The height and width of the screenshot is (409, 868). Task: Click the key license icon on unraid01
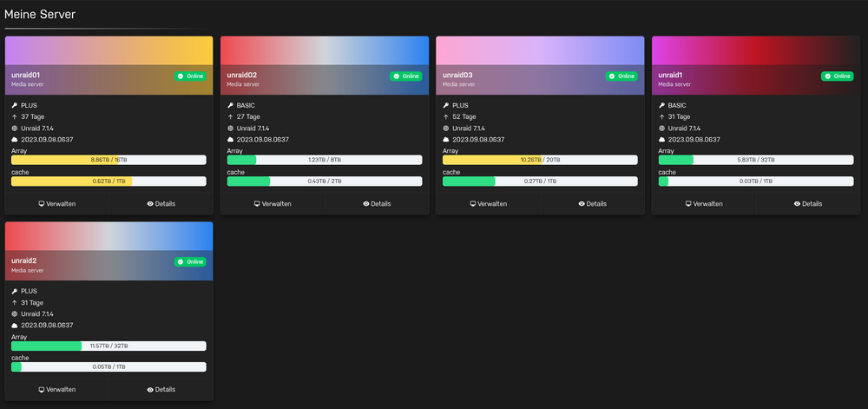(15, 105)
